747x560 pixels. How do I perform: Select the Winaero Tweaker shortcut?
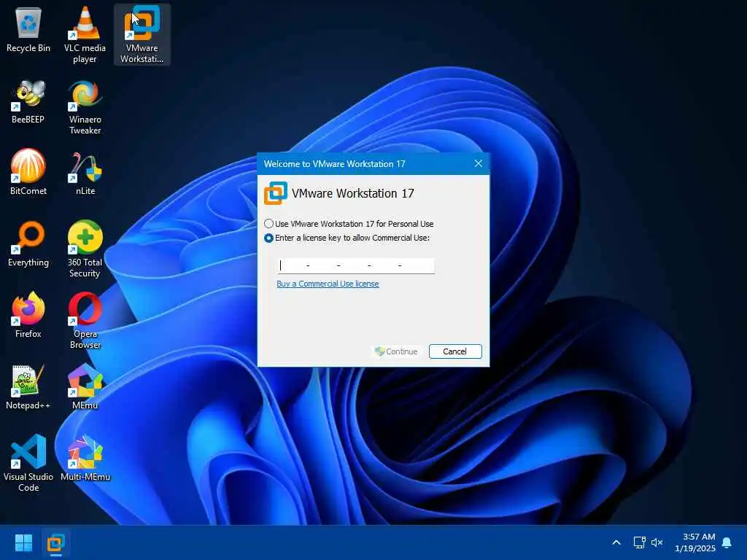click(85, 107)
